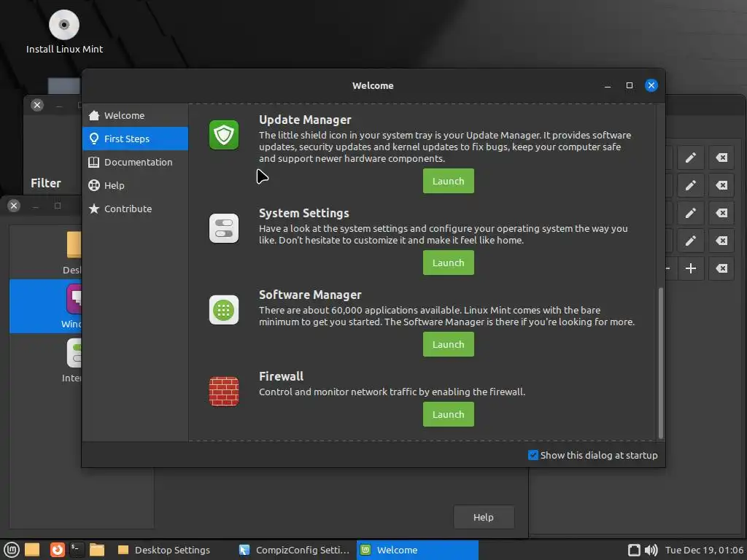747x560 pixels.
Task: Select First Steps in the sidebar
Action: tap(135, 139)
